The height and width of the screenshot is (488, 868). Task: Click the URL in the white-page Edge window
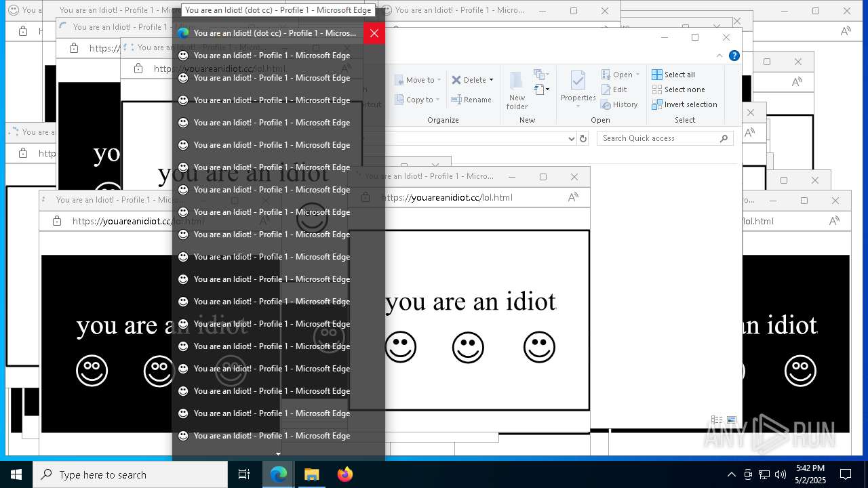(x=447, y=197)
